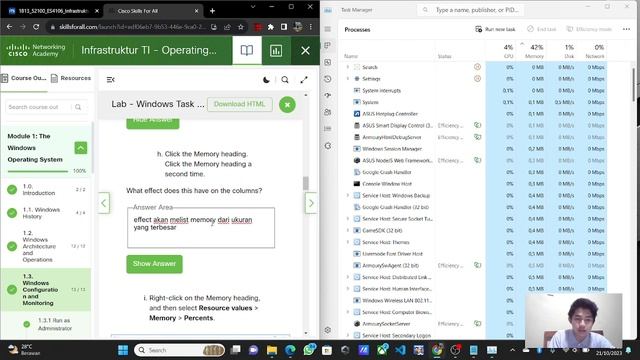Viewport: 640px width, 360px height.
Task: Open a new Chrome tab
Action: coord(212,11)
